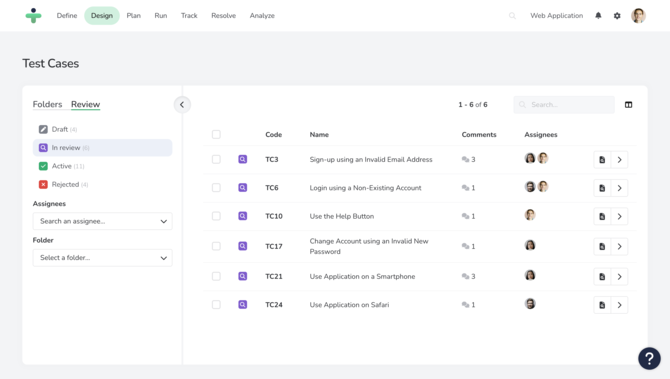
Task: Go to Define in top navigation
Action: click(x=67, y=16)
